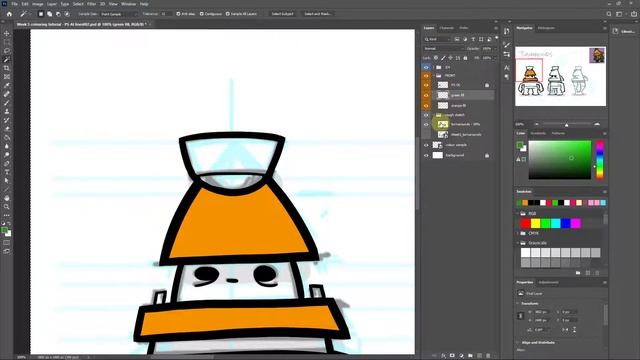Choose Intersect with Selection mode icon
Image resolution: width=640 pixels, height=360 pixels.
67,14
